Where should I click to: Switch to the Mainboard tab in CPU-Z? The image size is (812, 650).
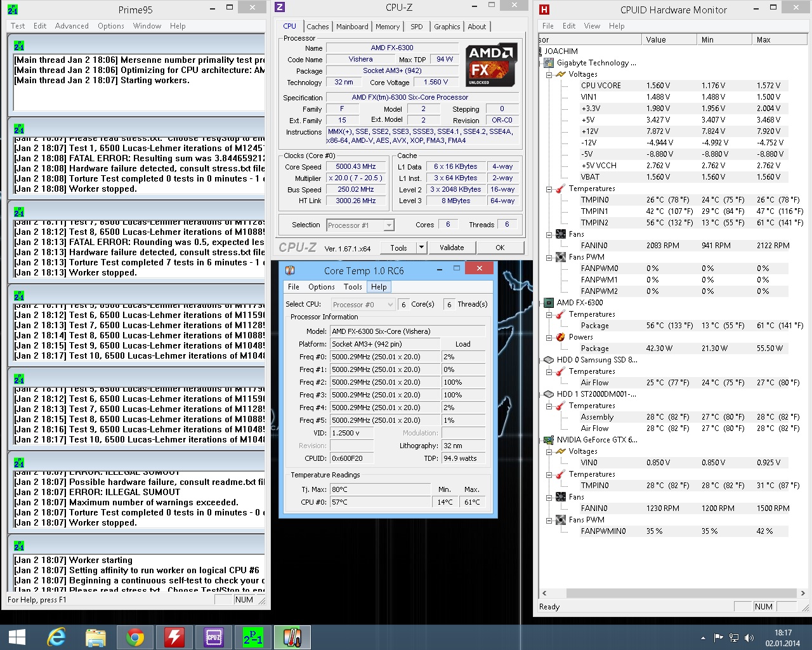click(x=352, y=27)
